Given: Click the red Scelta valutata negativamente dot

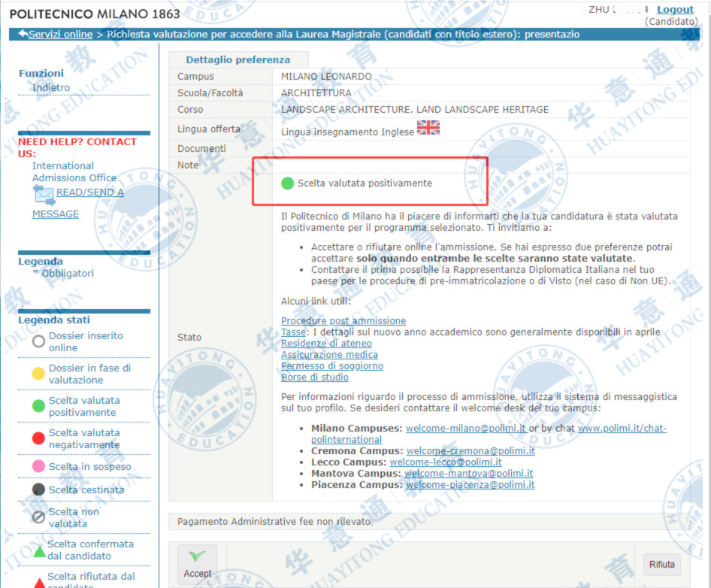Looking at the screenshot, I should click(38, 438).
